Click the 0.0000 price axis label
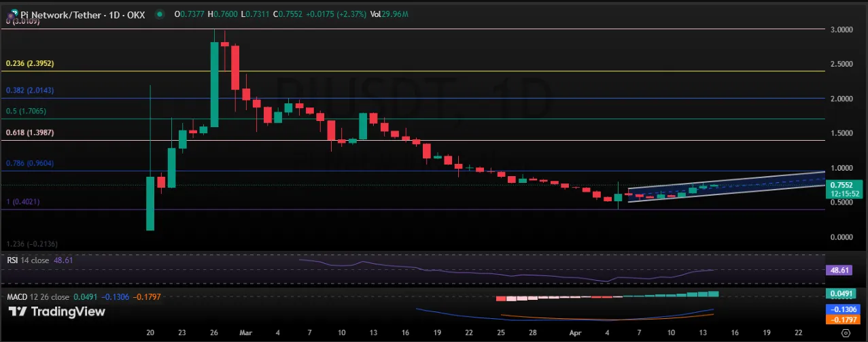Screen dimensions: 868x342 pyautogui.click(x=841, y=237)
